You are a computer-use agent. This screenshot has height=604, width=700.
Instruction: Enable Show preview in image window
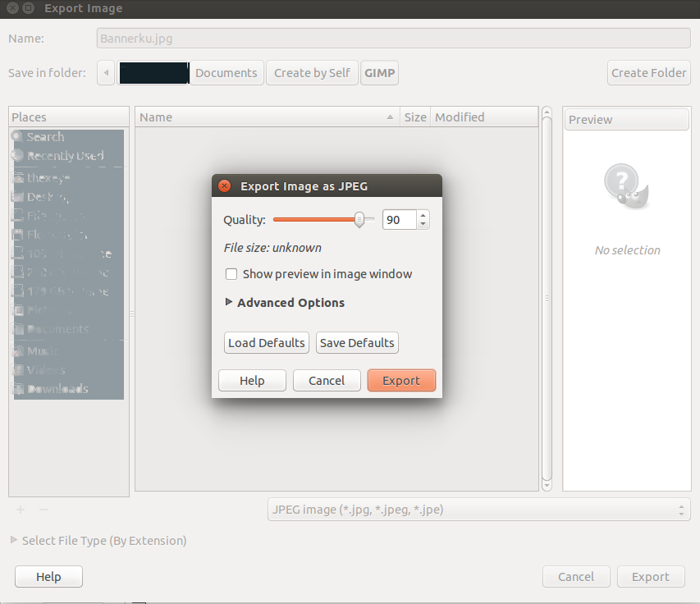point(231,274)
